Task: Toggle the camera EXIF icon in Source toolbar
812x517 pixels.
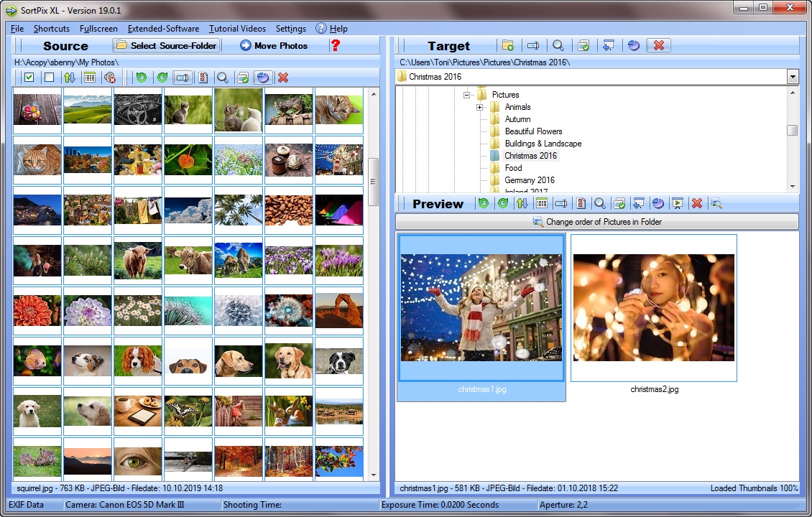Action: (x=109, y=78)
